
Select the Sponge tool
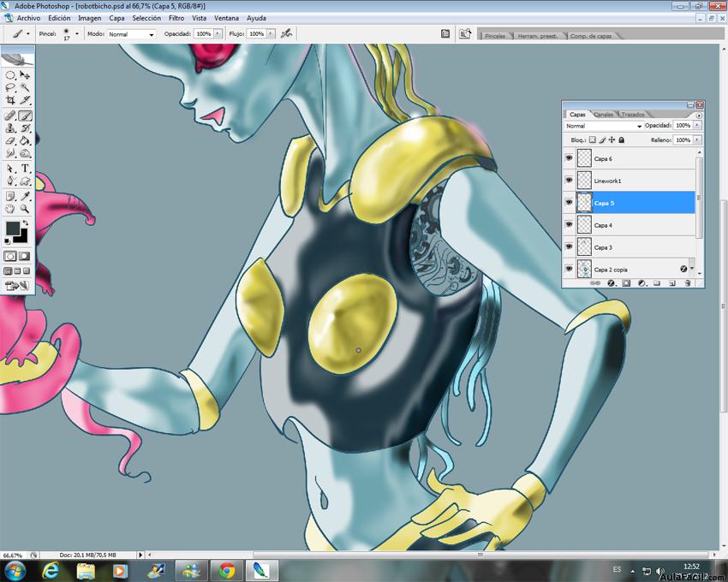pos(25,153)
